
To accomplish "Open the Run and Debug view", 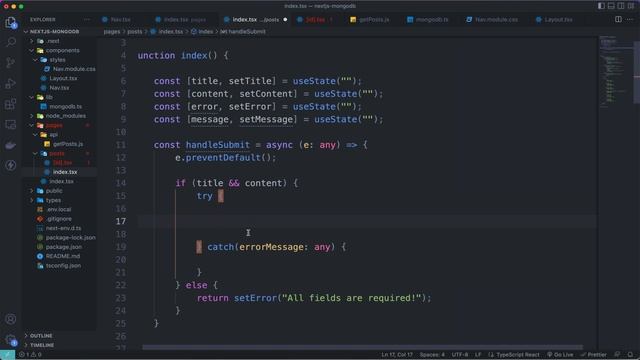I will [x=11, y=83].
